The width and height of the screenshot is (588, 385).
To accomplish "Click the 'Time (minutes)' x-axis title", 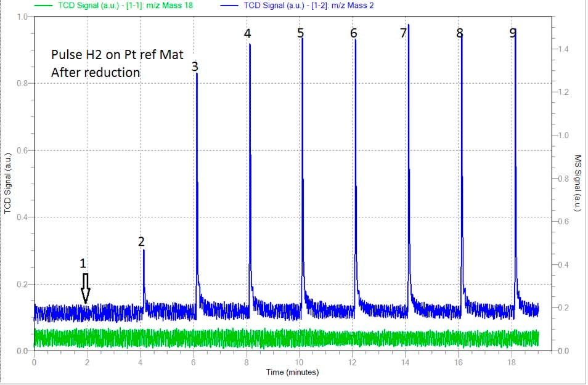I will 293,372.
